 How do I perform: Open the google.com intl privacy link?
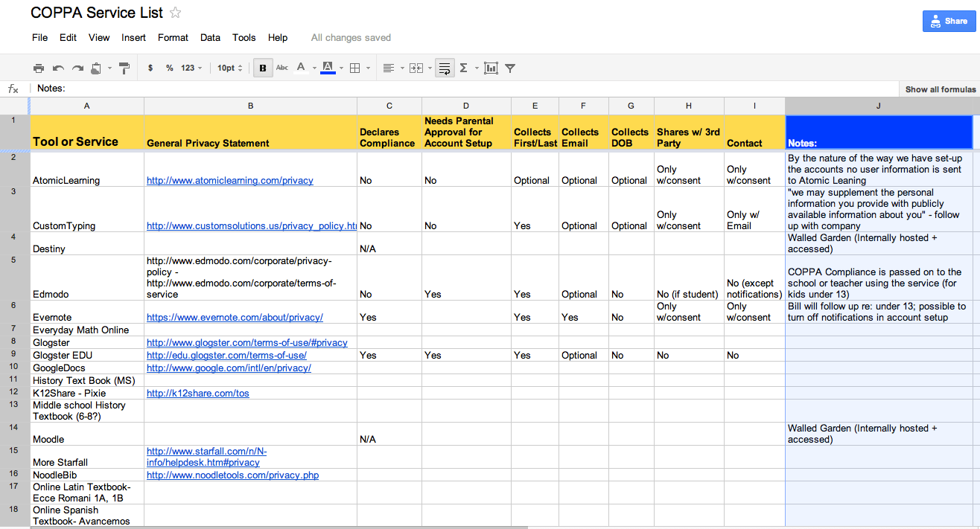click(229, 368)
